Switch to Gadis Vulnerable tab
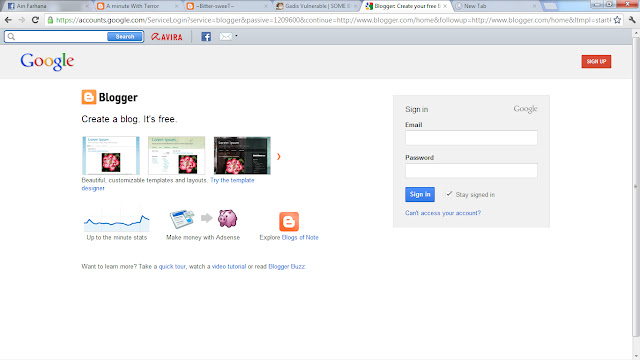The height and width of the screenshot is (360, 640). 316,6
